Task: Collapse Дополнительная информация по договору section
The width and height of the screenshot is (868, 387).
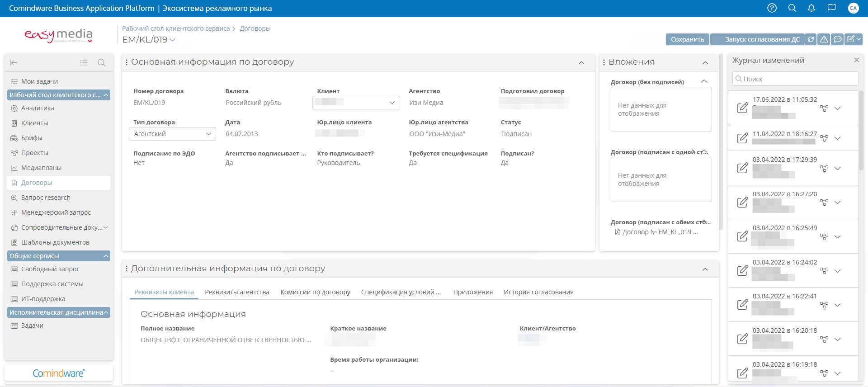Action: coord(705,269)
